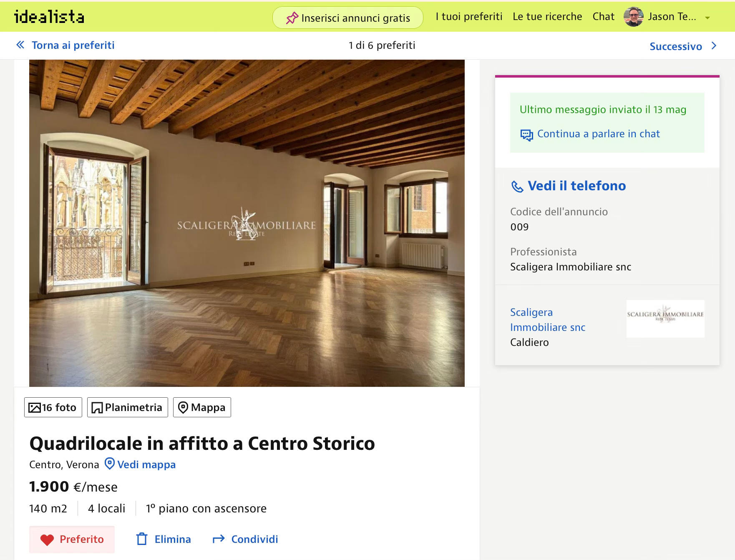Viewport: 735px width, 560px height.
Task: Click the main apartment photo
Action: [x=247, y=223]
